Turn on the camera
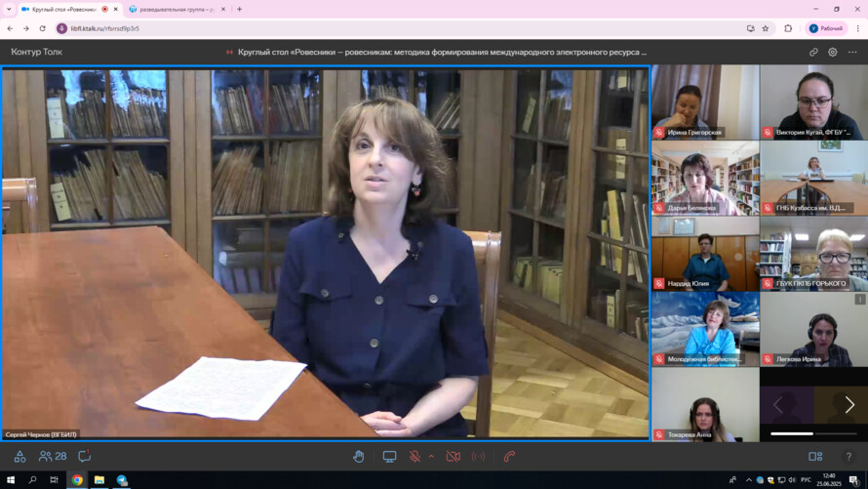Image resolution: width=868 pixels, height=489 pixels. click(x=453, y=457)
